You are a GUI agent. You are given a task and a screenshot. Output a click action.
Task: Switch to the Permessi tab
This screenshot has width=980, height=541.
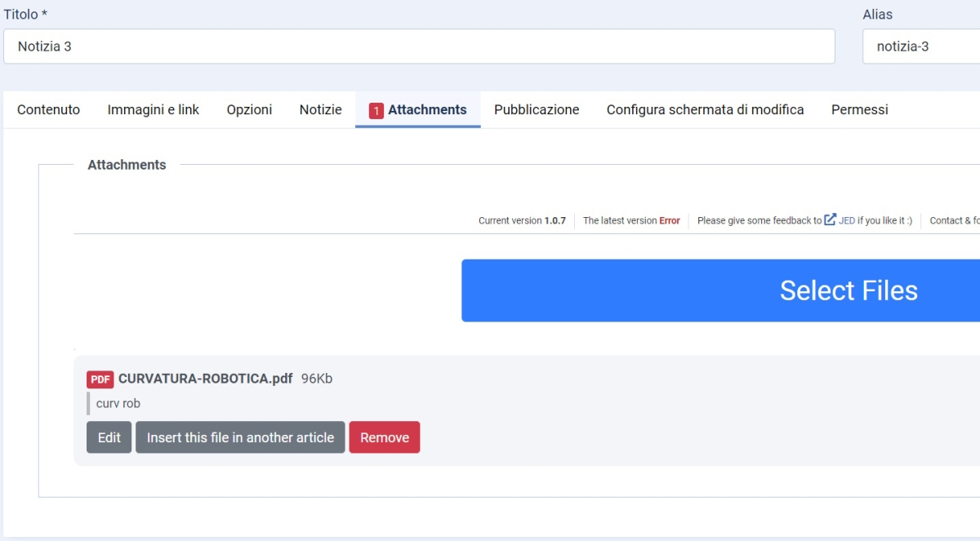[859, 109]
